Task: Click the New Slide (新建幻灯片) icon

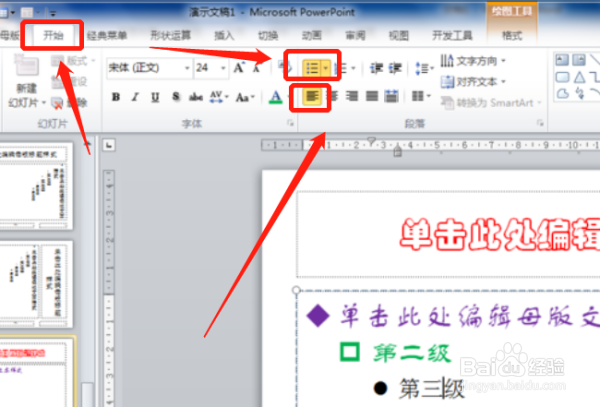Action: pyautogui.click(x=26, y=67)
